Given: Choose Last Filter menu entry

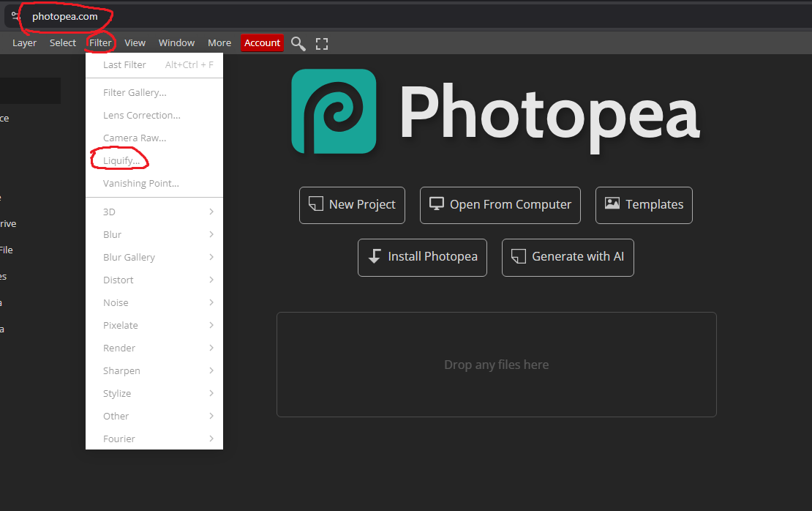Looking at the screenshot, I should coord(154,64).
